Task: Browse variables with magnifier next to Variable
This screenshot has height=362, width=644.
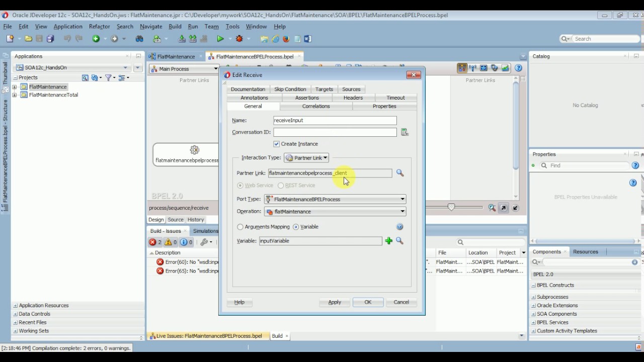Action: [399, 241]
